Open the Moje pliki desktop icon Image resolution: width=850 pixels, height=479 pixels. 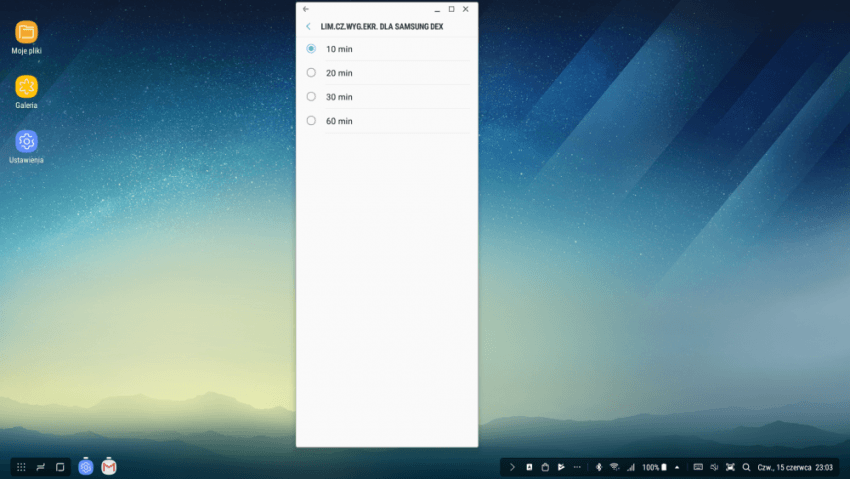coord(27,32)
